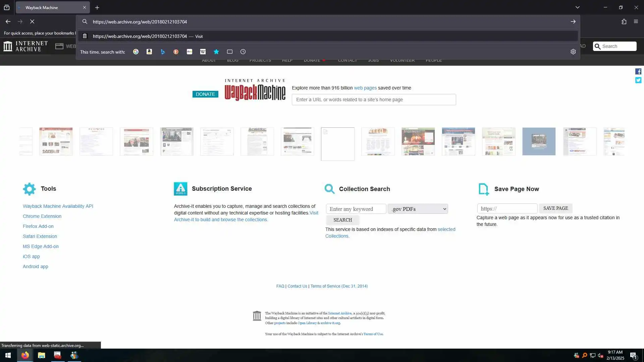Open a new browser tab
The height and width of the screenshot is (362, 644).
pos(97,7)
